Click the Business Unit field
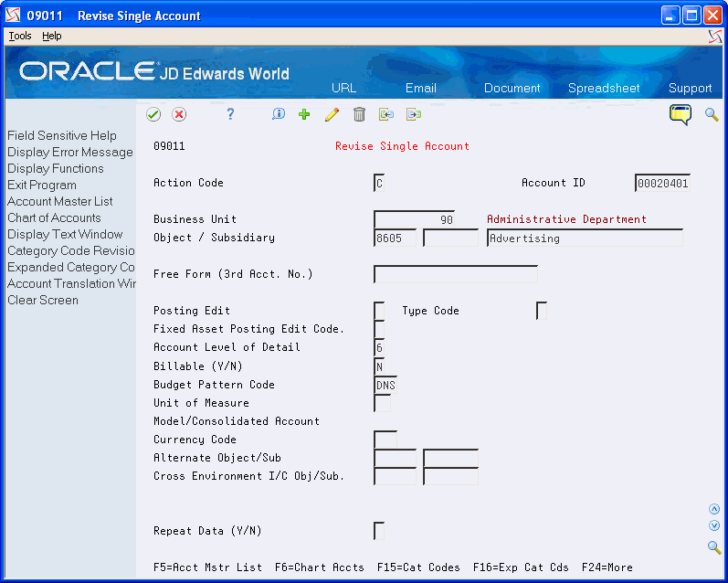The height and width of the screenshot is (583, 728). pyautogui.click(x=414, y=219)
